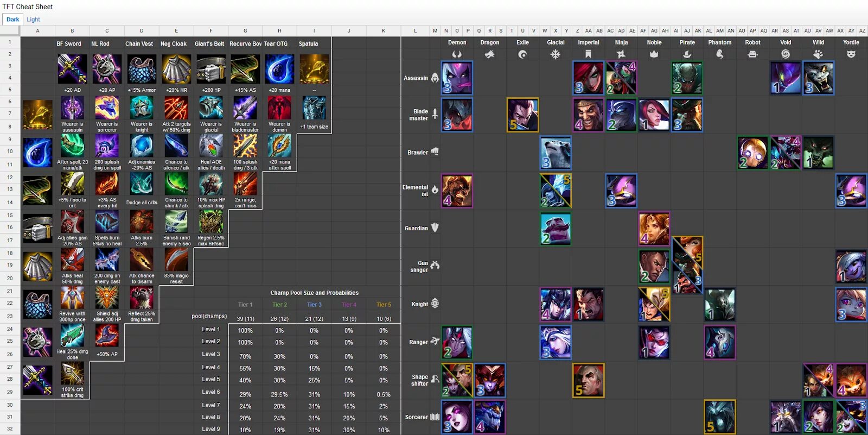Click the 'Level 6' row label

211,392
